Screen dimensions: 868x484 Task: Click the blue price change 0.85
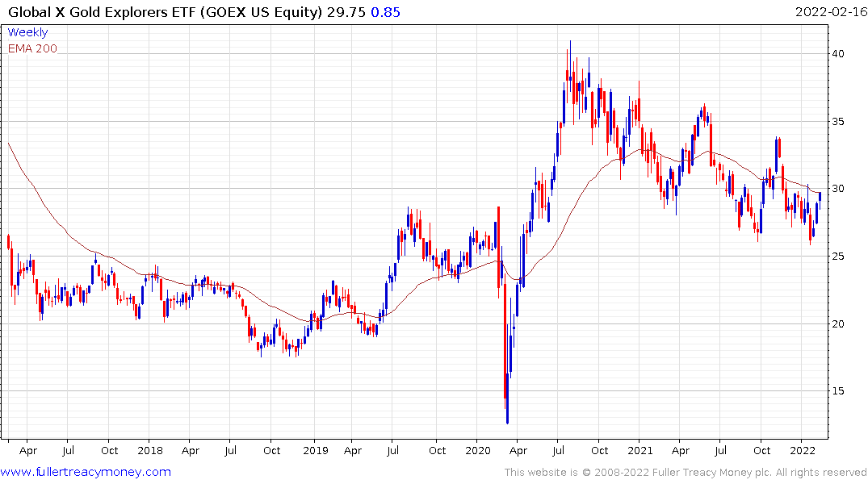click(x=385, y=12)
